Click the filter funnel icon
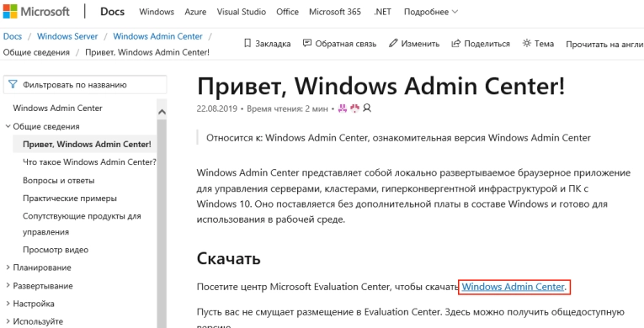The image size is (644, 328). pos(13,85)
